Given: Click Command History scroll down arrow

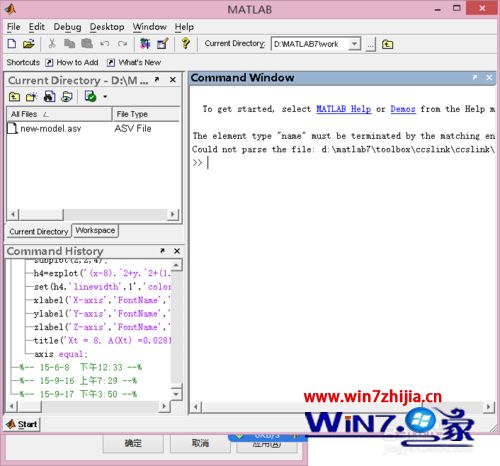Looking at the screenshot, I should point(176,394).
